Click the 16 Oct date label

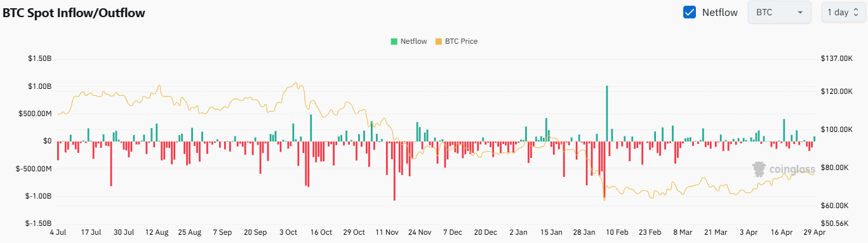(321, 233)
